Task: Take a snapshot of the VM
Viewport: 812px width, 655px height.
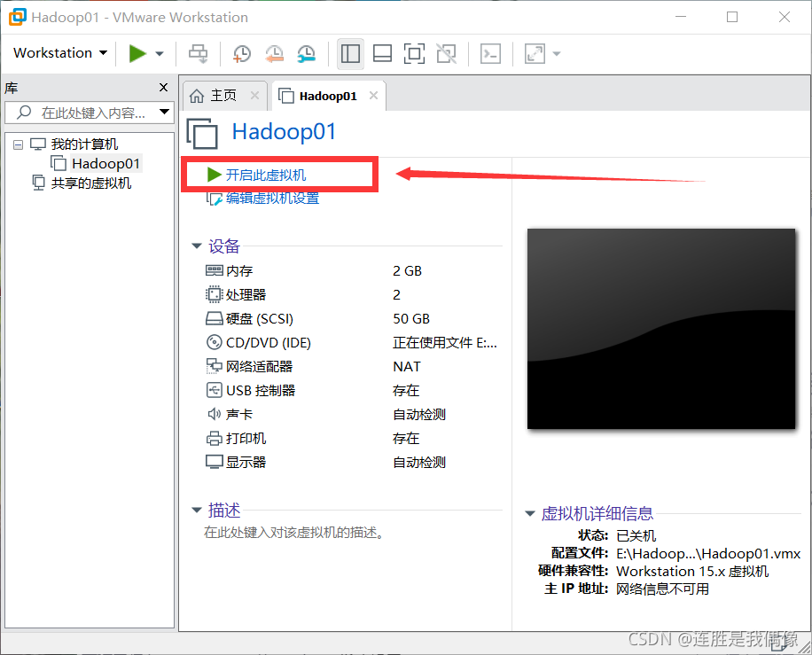Action: 241,53
